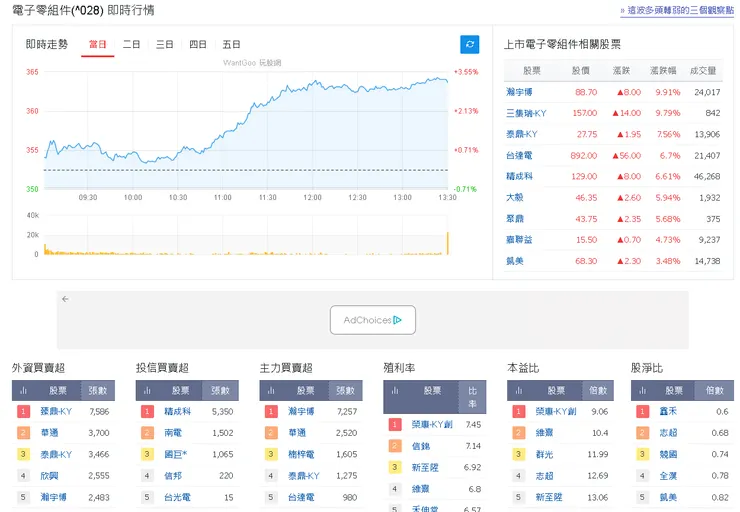Open 全漢 in 股淨比 list

(668, 476)
